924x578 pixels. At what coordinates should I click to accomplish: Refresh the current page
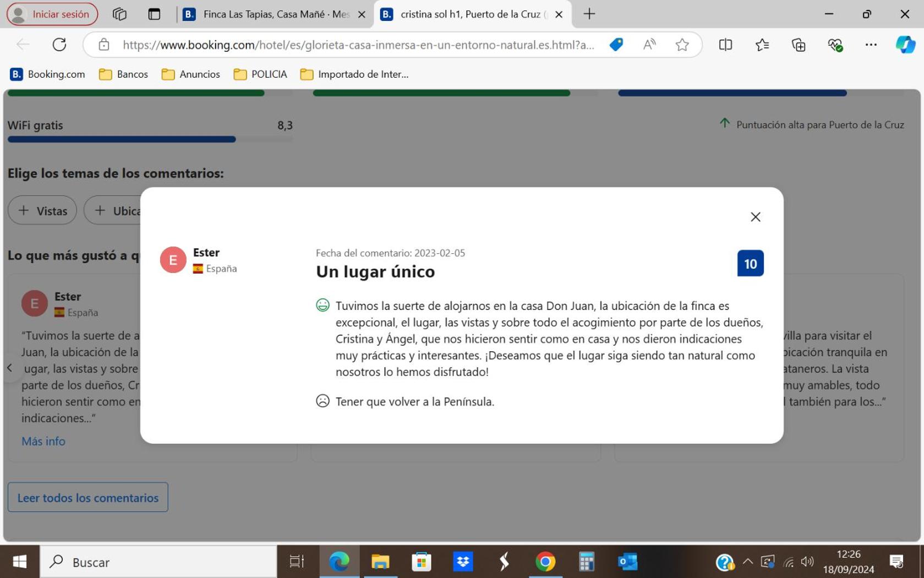tap(59, 45)
